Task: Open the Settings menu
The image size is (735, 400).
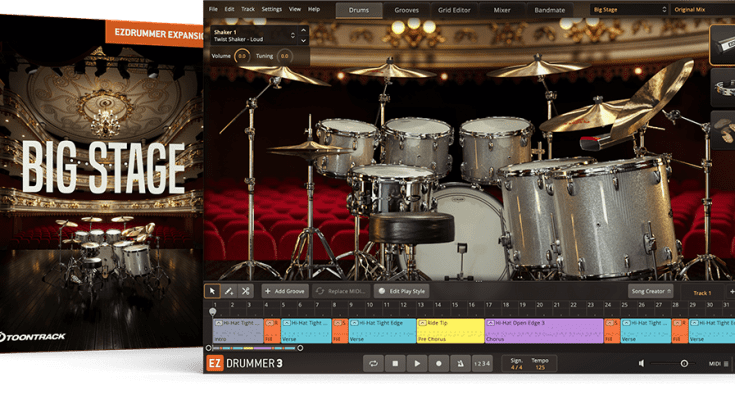Action: pos(271,9)
